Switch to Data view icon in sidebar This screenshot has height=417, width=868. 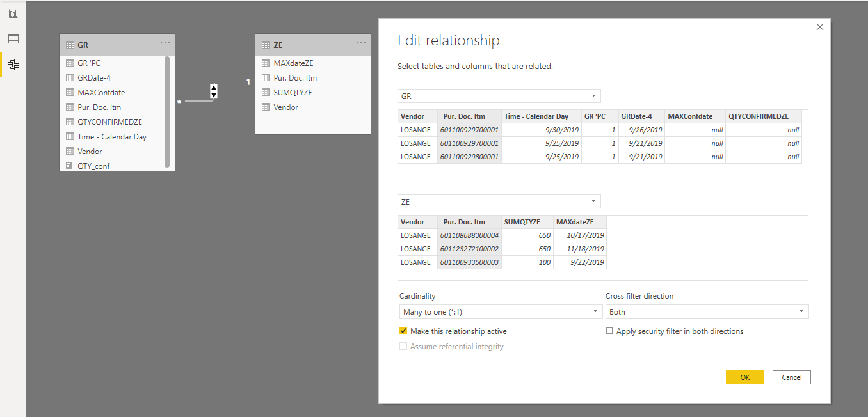point(13,39)
